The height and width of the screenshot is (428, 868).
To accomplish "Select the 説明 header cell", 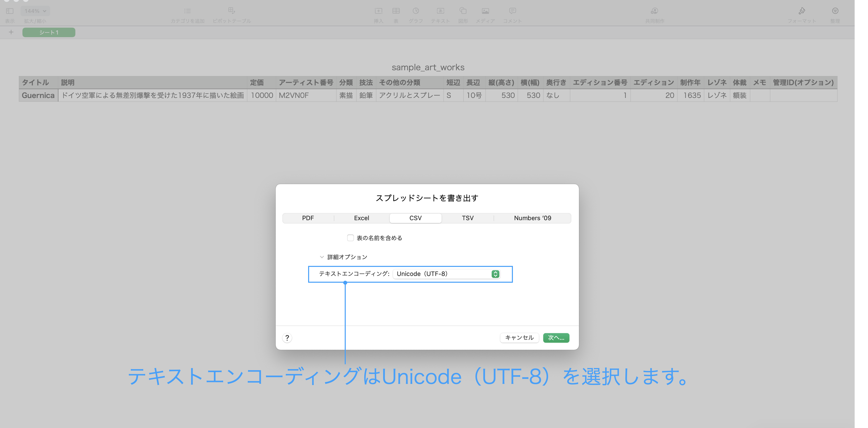I will [x=153, y=83].
